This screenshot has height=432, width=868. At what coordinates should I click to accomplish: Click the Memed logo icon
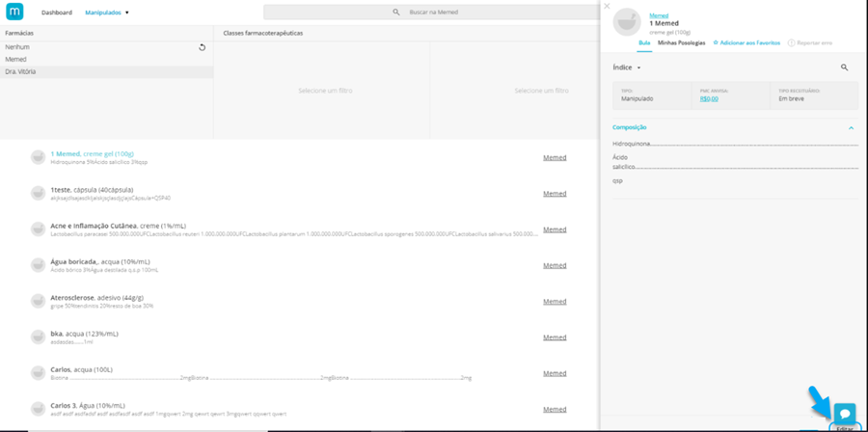tap(14, 11)
